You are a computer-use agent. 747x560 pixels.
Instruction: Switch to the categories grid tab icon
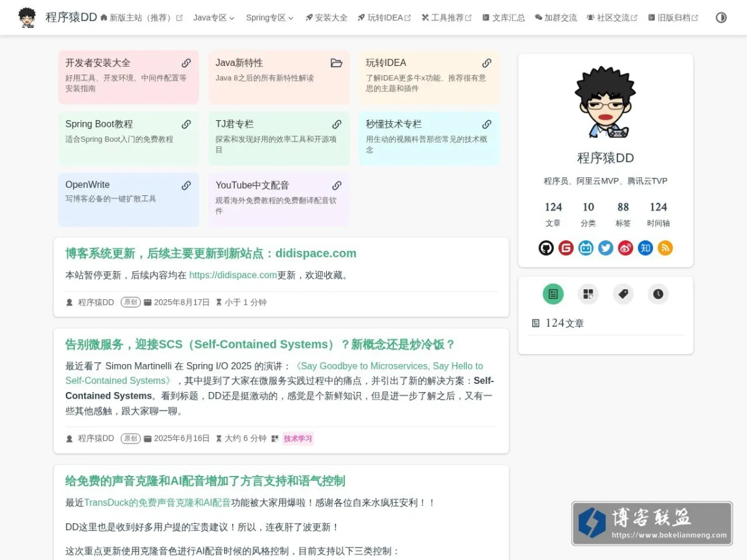click(x=588, y=294)
